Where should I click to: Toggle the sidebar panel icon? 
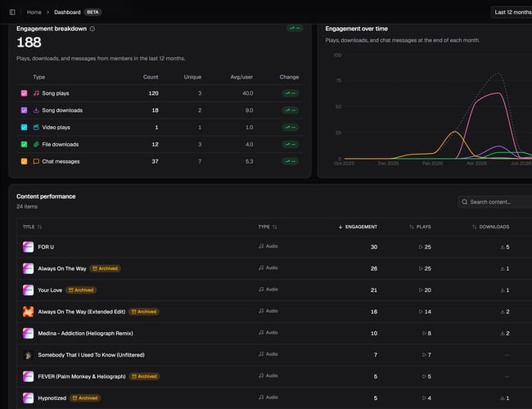pyautogui.click(x=12, y=12)
